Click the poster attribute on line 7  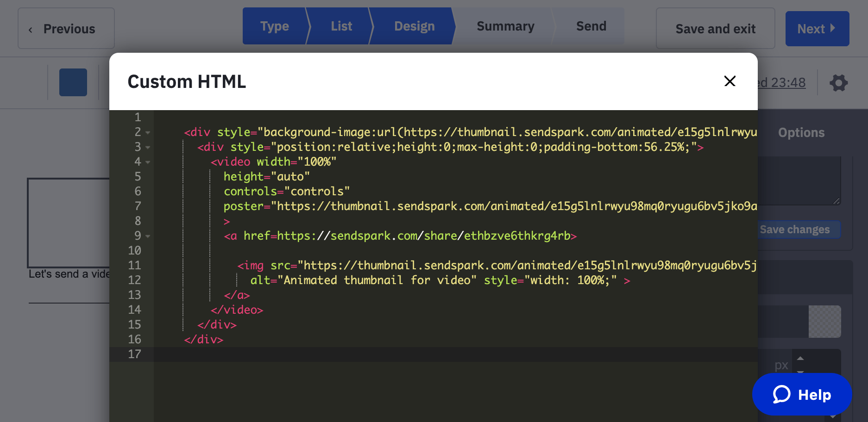491,206
